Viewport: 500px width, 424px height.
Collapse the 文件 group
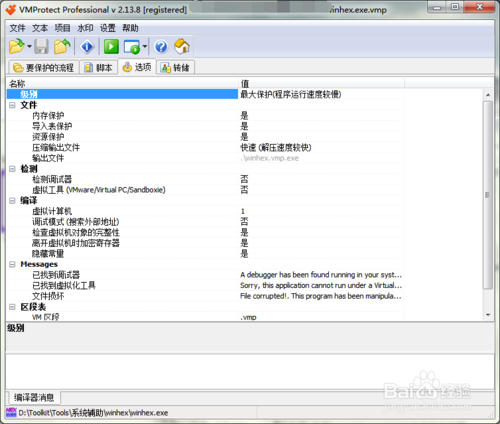coord(12,105)
